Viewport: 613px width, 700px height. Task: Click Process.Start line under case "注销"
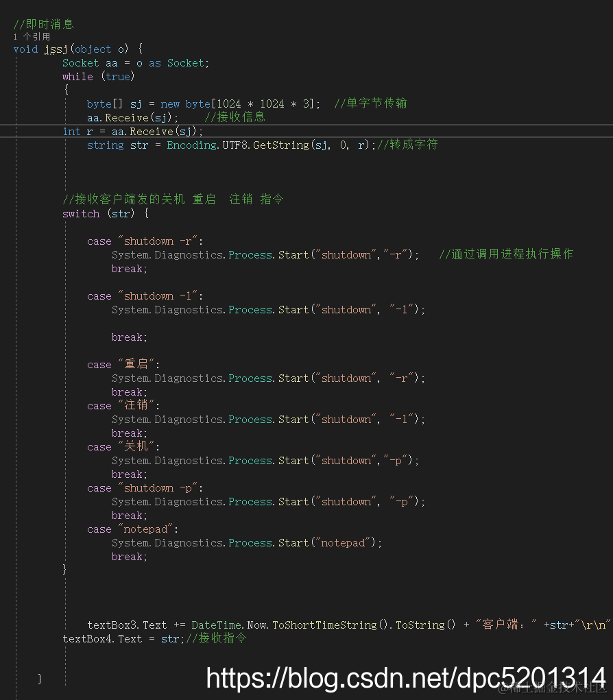[x=268, y=419]
